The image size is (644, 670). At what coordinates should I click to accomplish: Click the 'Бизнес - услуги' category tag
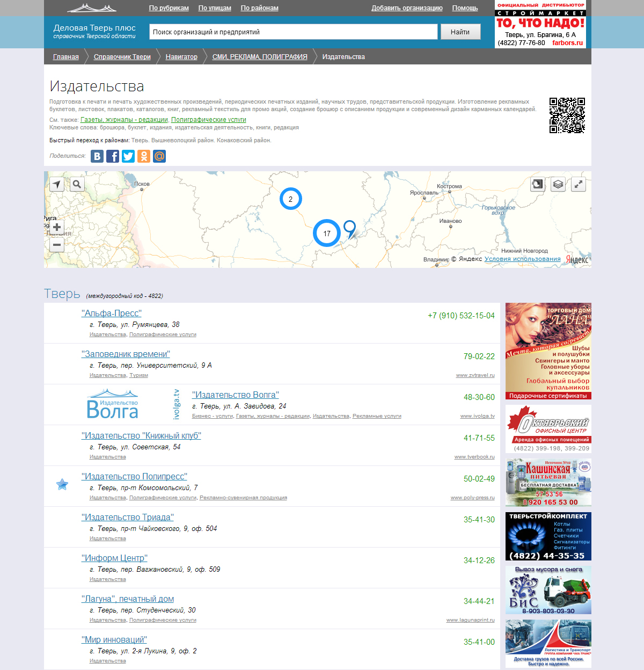(x=213, y=416)
